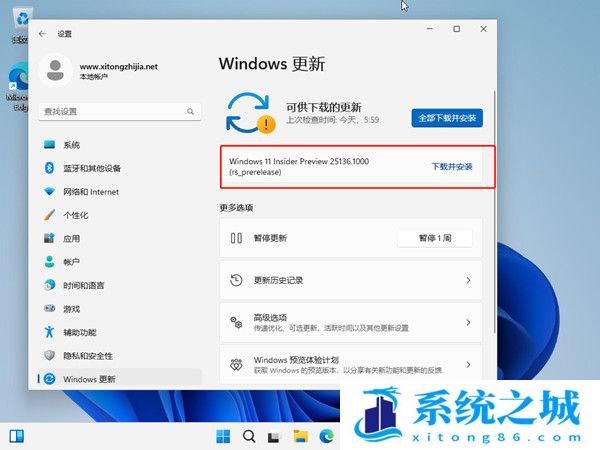Select 辅助功能 text in the sidebar
Viewport: 600px width, 450px height.
(x=80, y=332)
